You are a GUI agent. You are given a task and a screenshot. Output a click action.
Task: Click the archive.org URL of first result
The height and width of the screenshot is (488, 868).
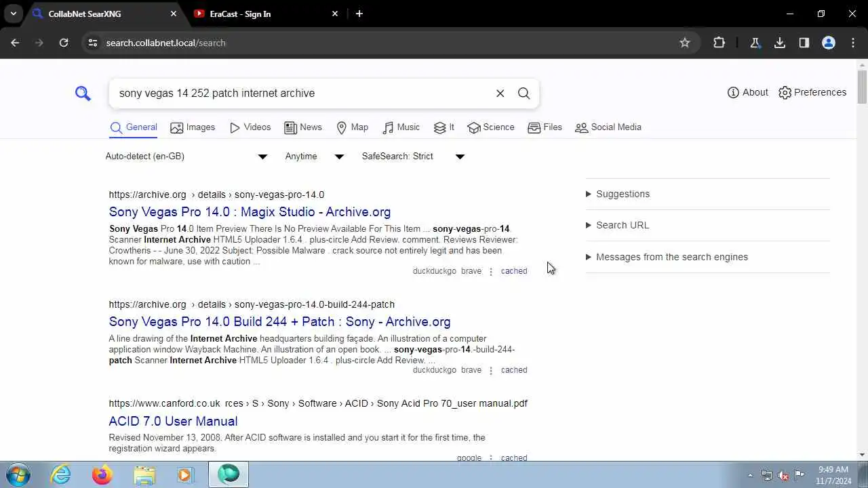click(x=216, y=195)
